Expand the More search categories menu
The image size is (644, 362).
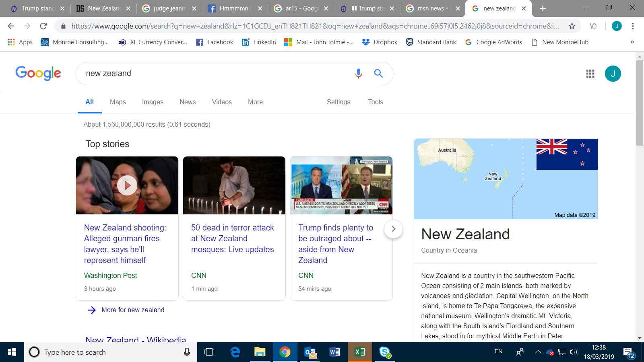coord(255,102)
